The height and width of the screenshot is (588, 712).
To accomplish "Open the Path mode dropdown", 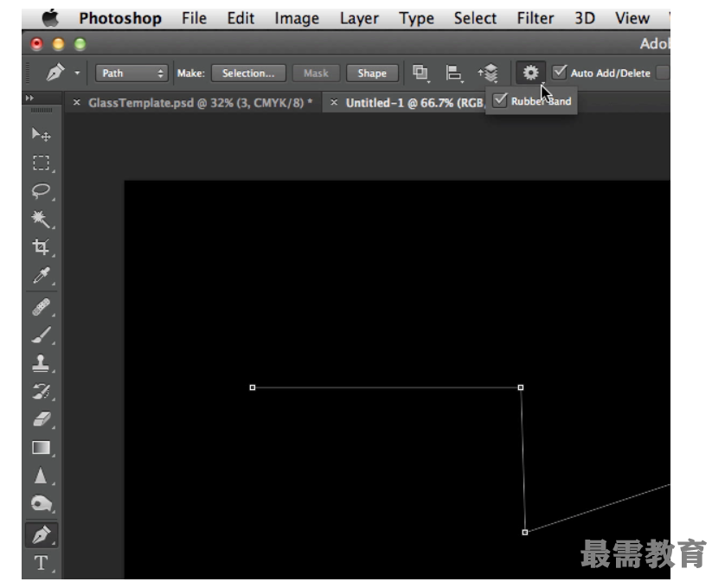I will pos(131,73).
